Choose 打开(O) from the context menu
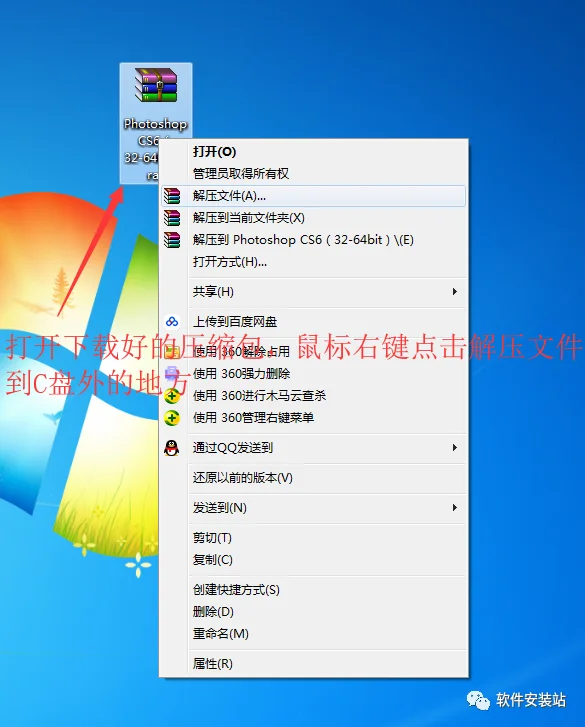Viewport: 585px width, 727px height. pyautogui.click(x=313, y=152)
